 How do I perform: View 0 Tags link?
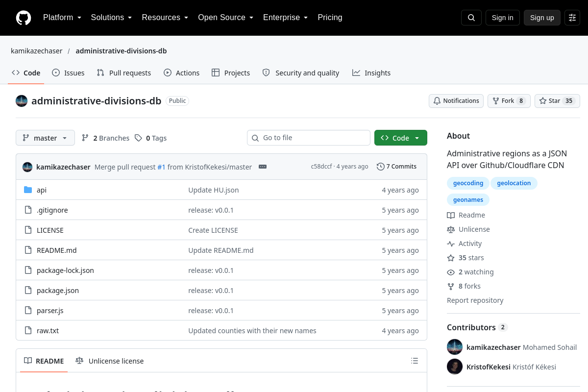coord(151,138)
